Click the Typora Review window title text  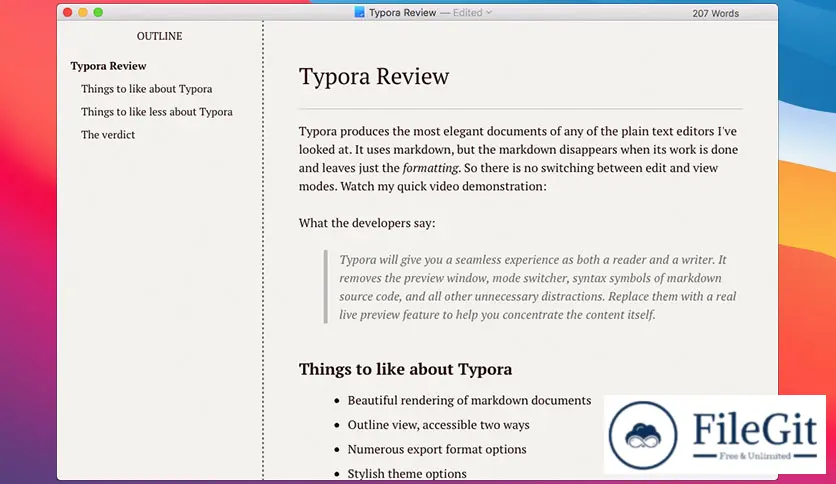(403, 12)
